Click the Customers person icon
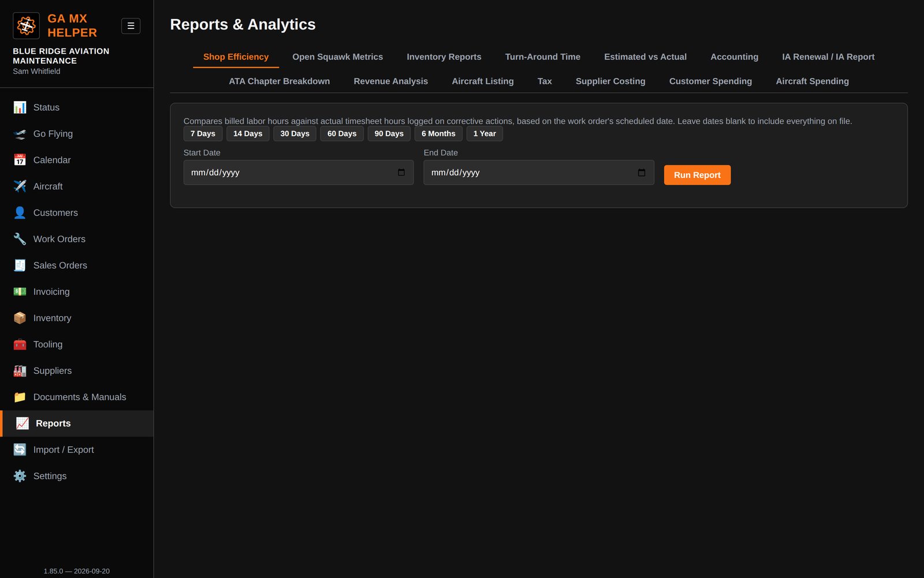Viewport: 924px width, 578px height. [x=20, y=213]
